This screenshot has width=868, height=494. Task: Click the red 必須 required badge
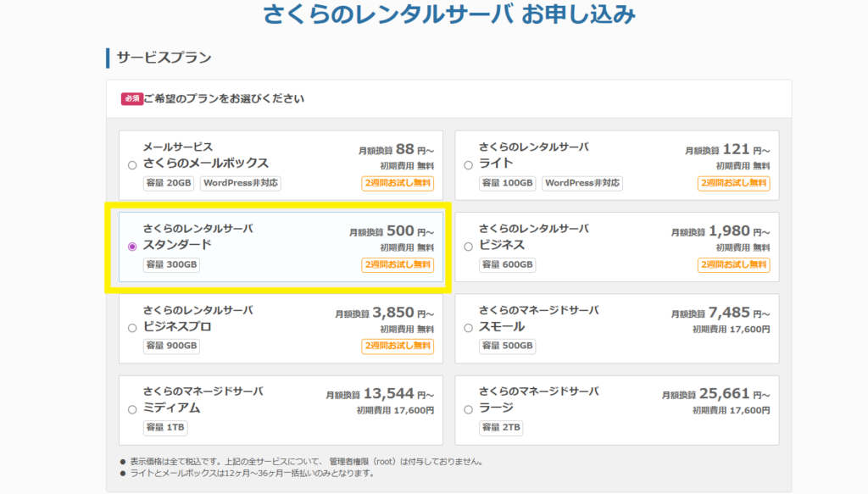tap(131, 98)
